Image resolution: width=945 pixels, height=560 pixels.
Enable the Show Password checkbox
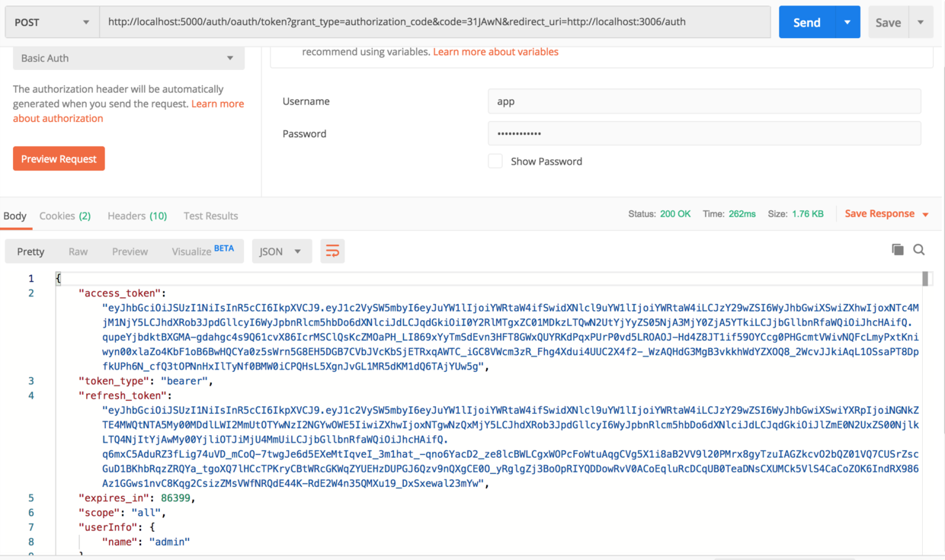tap(495, 161)
